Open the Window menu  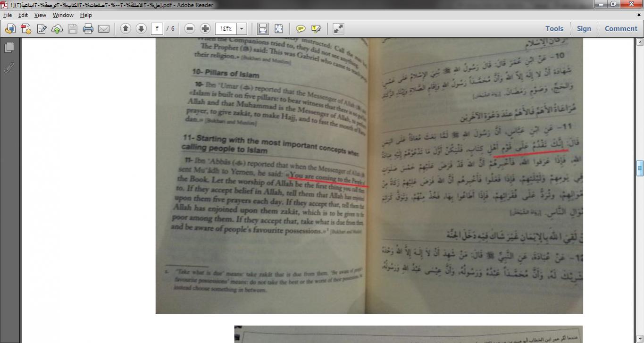tap(63, 15)
